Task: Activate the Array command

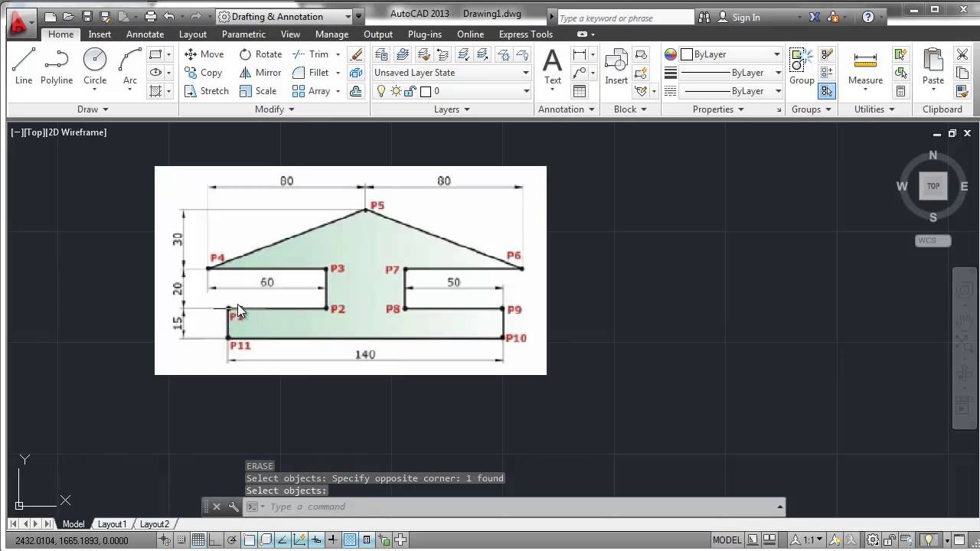Action: pyautogui.click(x=311, y=91)
